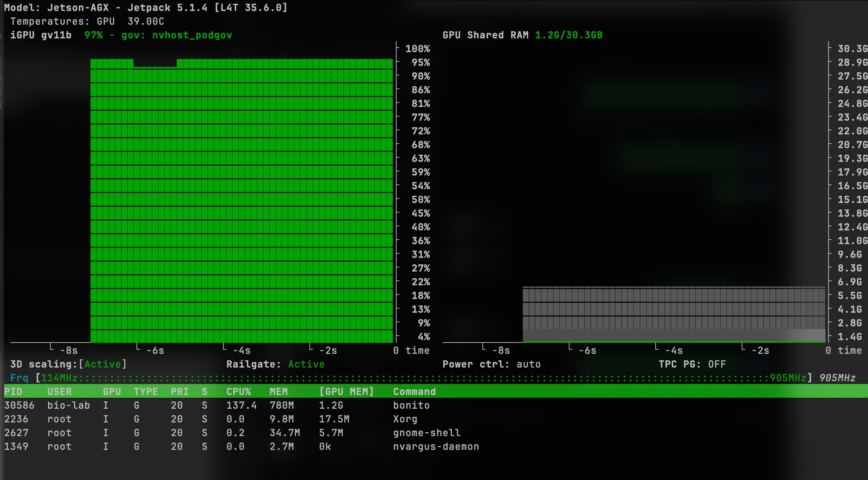Image resolution: width=868 pixels, height=480 pixels.
Task: Toggle the 3D scaling Active indicator
Action: coord(103,364)
